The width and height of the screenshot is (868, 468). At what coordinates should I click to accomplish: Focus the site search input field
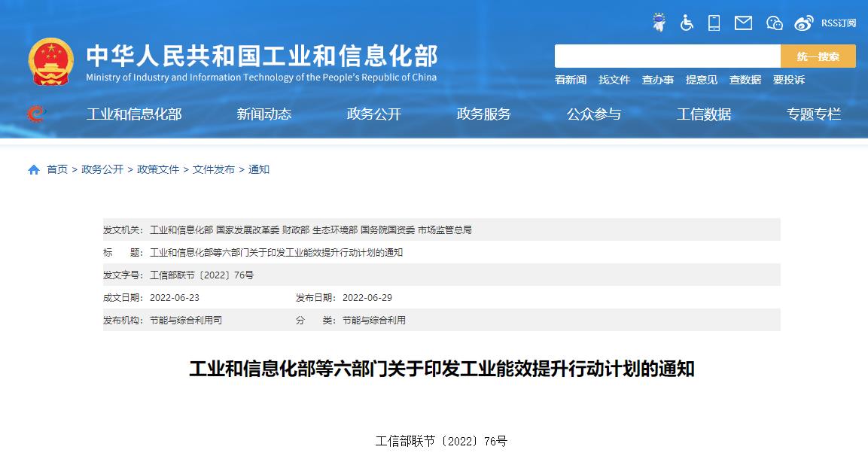coord(668,56)
